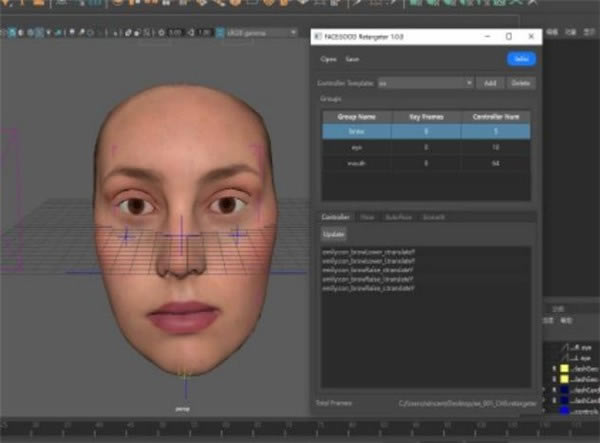Select emilycon_browLower_ltranslateY in controller list

tap(368, 261)
